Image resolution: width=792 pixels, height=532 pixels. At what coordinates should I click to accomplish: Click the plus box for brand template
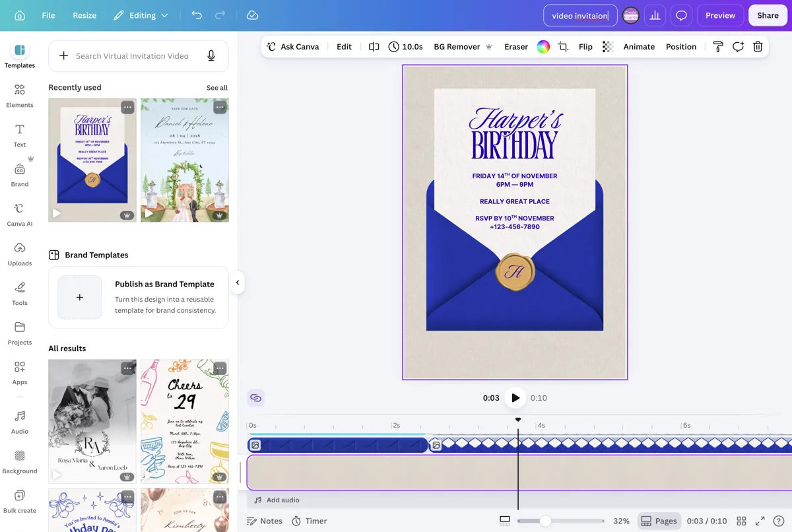tap(80, 298)
